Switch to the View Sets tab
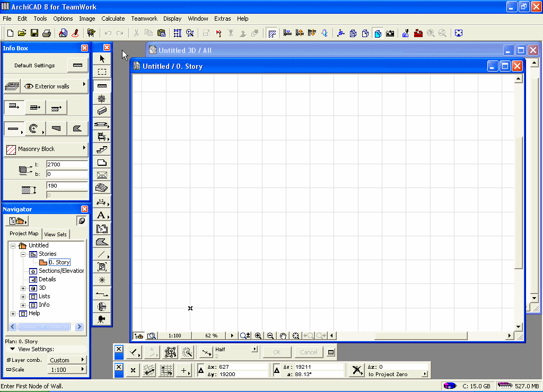This screenshot has width=543, height=392. (56, 234)
